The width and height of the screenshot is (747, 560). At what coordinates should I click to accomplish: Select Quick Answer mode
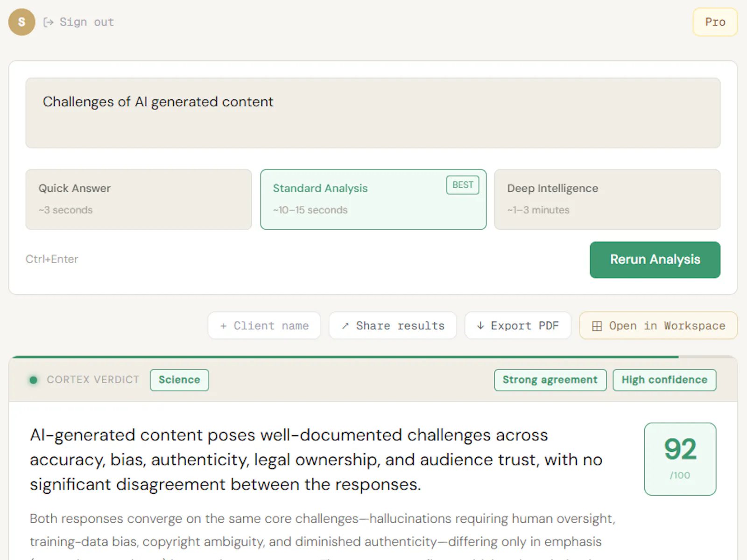(139, 199)
